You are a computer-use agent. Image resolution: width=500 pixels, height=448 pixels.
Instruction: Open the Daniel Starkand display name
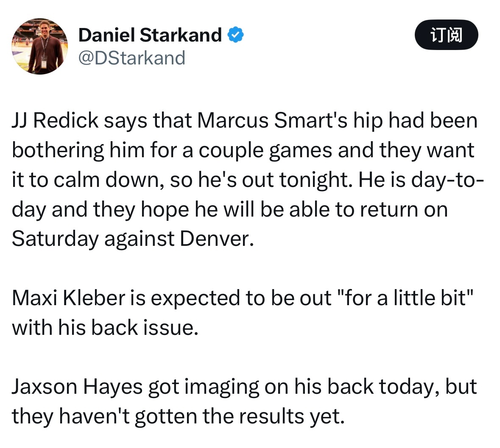150,35
